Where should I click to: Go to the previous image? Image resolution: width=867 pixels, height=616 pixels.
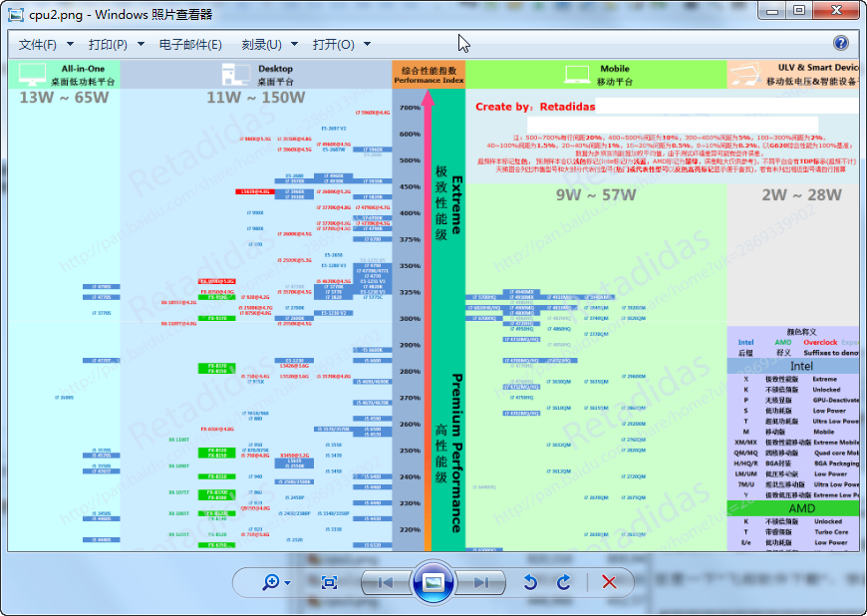(x=386, y=582)
